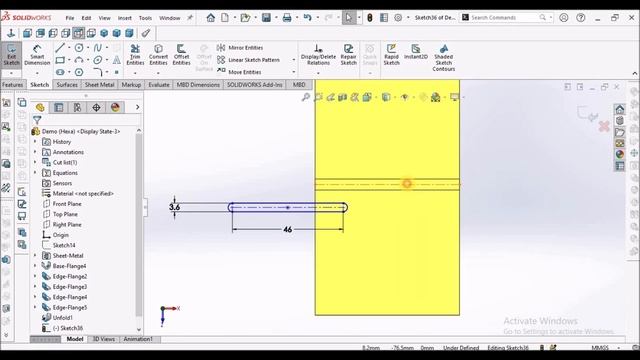Click Mirror Entities
The width and height of the screenshot is (640, 360).
coord(240,48)
